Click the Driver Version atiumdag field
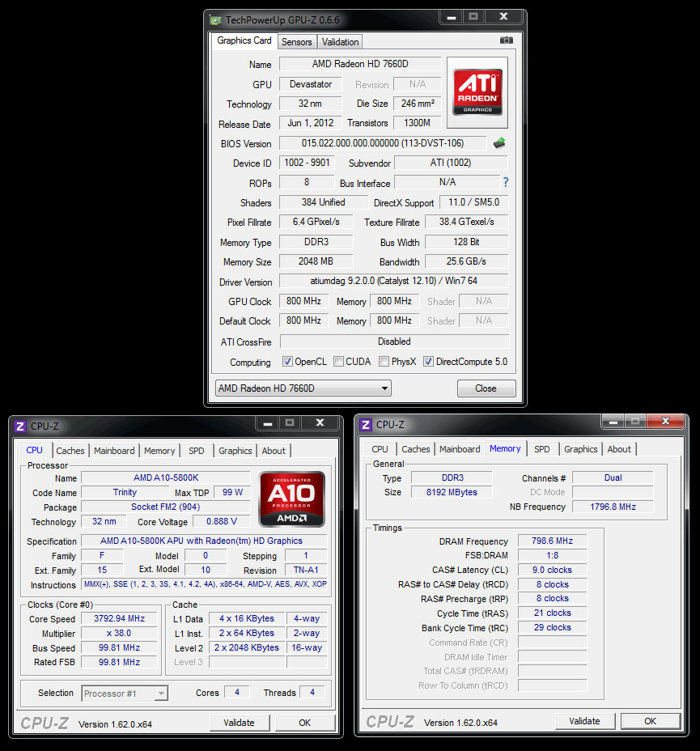700x751 pixels. [393, 281]
